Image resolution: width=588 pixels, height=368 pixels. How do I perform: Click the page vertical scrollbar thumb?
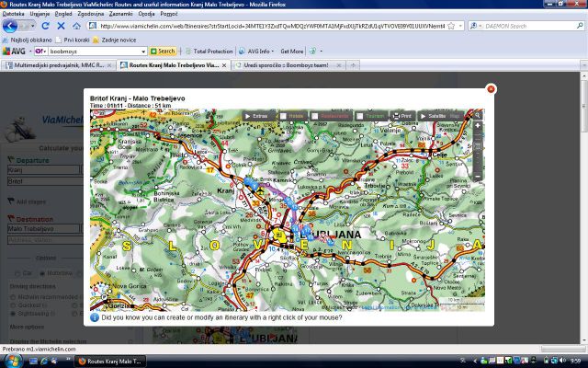(x=584, y=106)
